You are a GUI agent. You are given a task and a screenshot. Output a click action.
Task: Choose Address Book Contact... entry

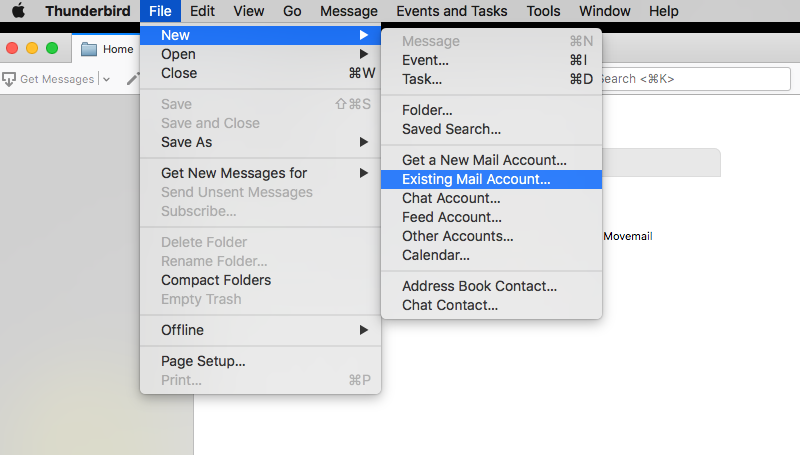click(491, 286)
